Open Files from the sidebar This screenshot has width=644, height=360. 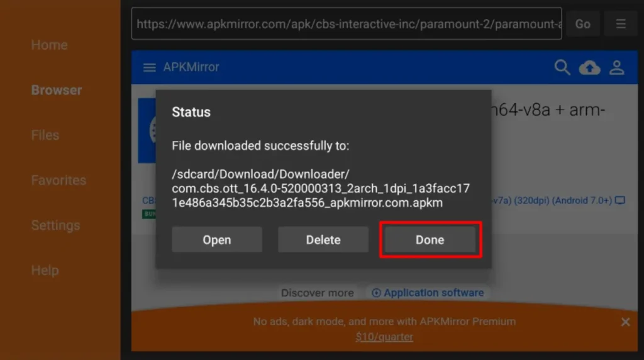pyautogui.click(x=45, y=135)
